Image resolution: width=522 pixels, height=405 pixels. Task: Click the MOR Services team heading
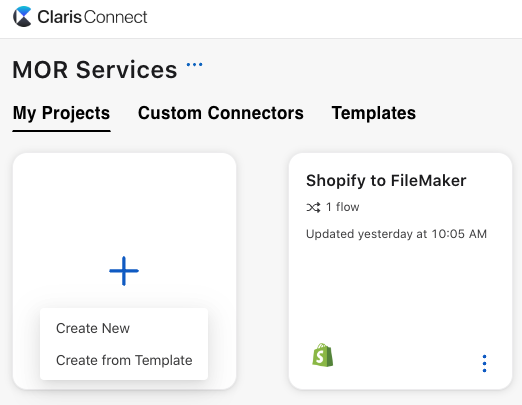95,70
